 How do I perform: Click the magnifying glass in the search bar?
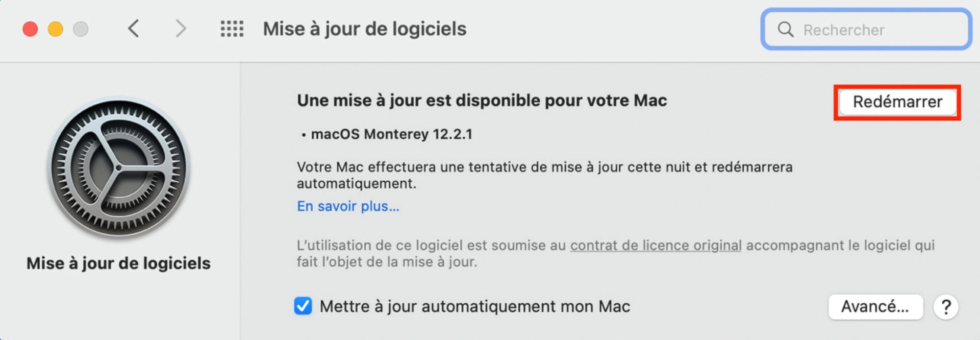tap(786, 30)
